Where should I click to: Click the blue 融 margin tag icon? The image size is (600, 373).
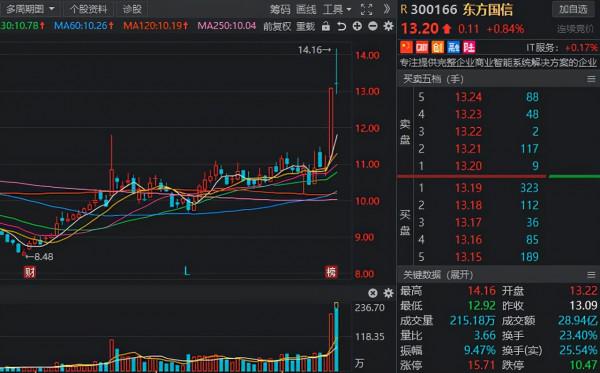pyautogui.click(x=453, y=47)
